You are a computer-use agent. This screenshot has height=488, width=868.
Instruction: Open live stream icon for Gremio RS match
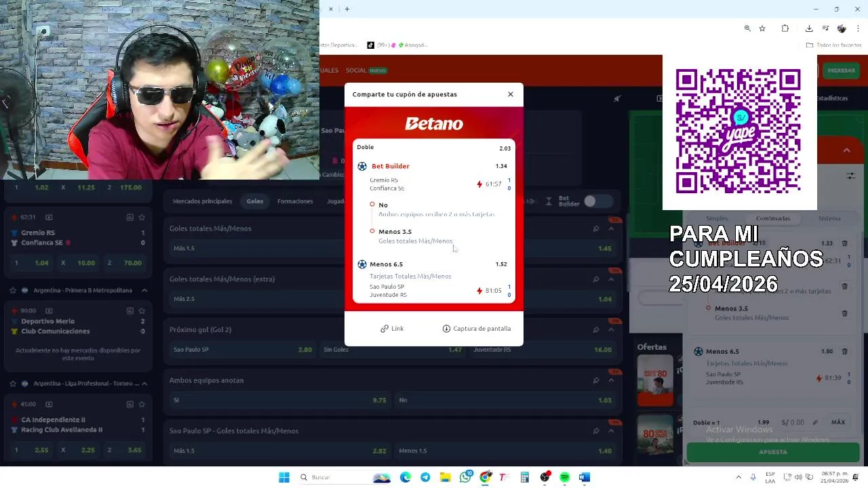coord(49,218)
